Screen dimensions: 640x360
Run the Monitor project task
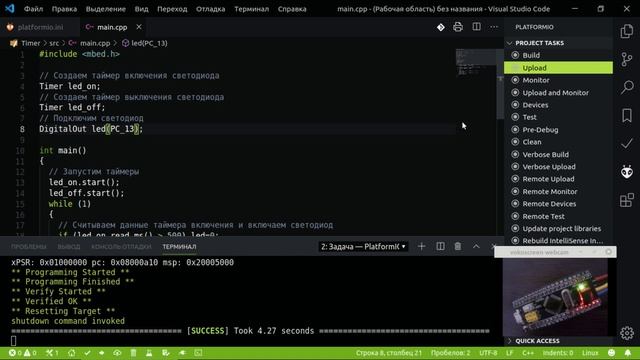coord(558,80)
